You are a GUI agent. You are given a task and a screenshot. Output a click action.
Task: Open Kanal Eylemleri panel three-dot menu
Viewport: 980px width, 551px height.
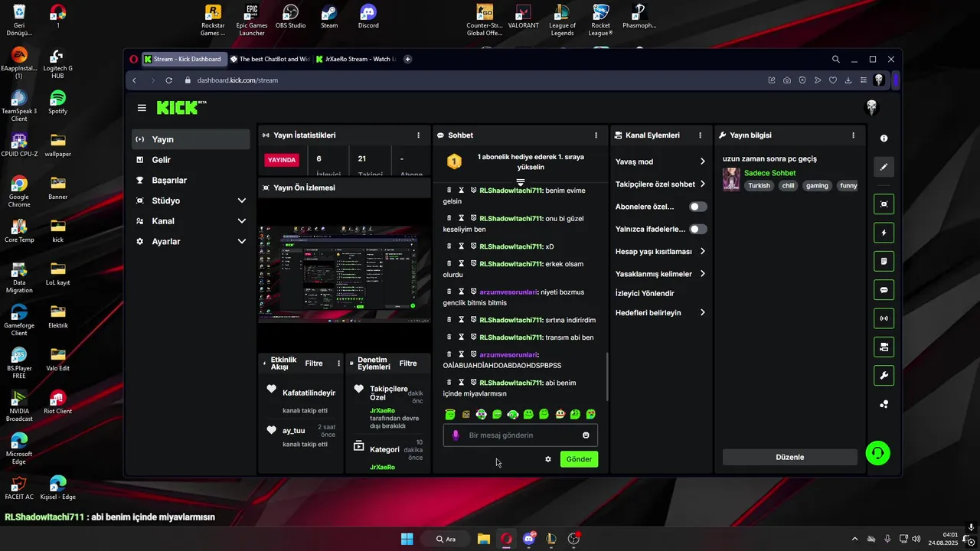click(x=700, y=135)
